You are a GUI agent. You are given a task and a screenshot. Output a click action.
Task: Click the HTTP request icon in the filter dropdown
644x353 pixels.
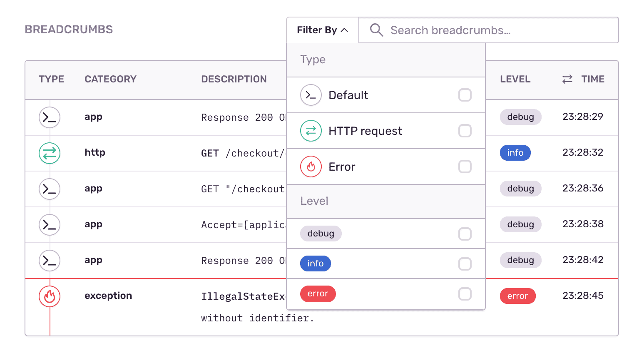tap(311, 131)
